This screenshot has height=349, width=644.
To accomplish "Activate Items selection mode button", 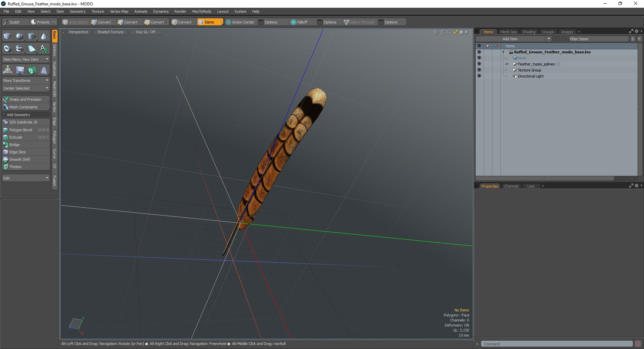I will tap(210, 22).
